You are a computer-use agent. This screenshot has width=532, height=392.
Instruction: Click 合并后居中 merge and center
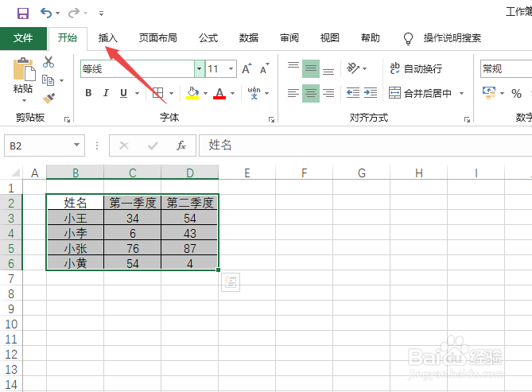(x=421, y=93)
